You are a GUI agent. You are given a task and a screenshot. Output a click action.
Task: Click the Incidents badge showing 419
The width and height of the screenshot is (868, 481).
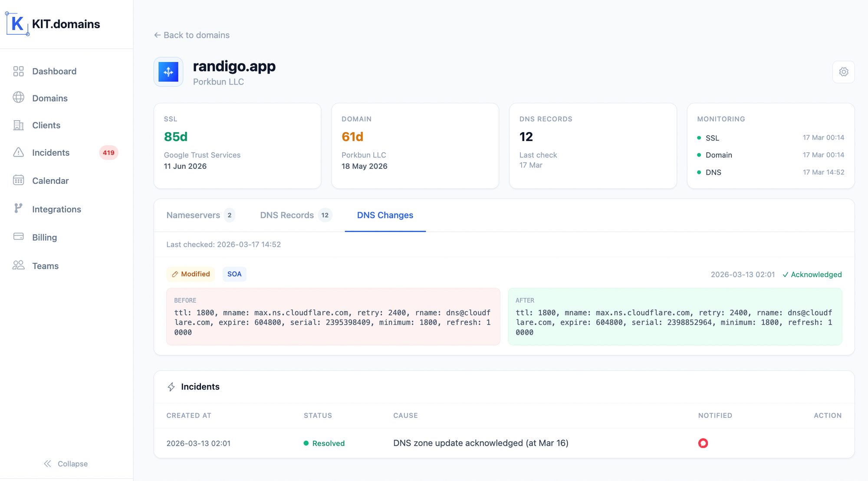[108, 153]
